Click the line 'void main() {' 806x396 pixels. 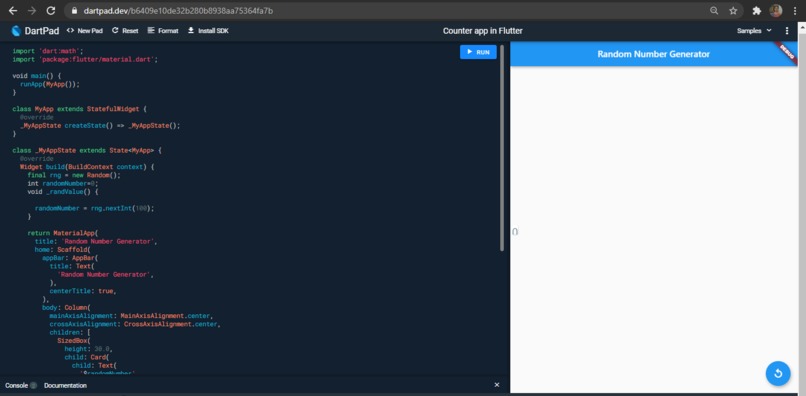[36, 76]
